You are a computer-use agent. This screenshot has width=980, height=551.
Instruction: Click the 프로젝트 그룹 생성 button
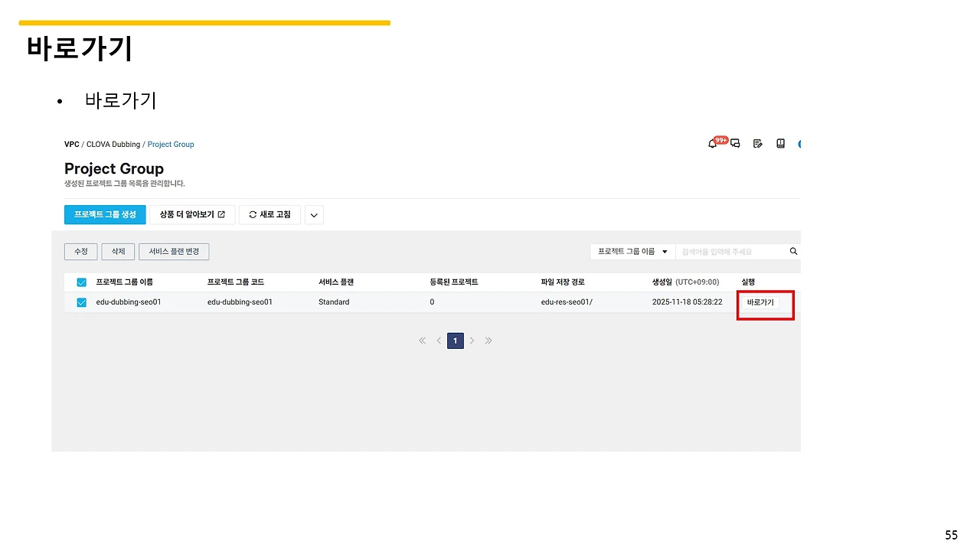coord(105,215)
